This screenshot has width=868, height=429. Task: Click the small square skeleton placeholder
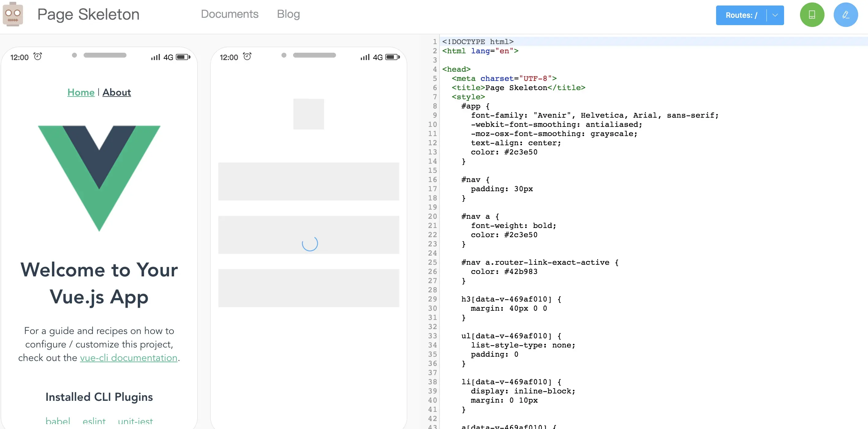308,114
